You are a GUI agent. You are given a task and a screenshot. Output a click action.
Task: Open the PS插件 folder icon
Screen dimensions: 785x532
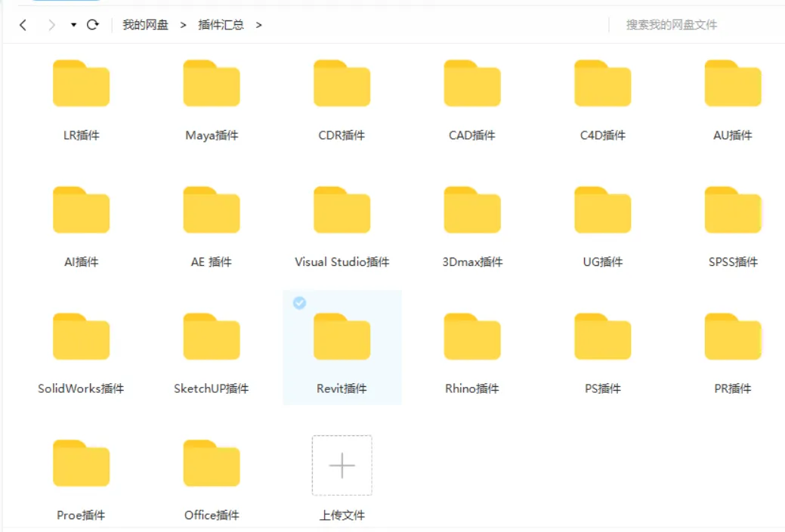pyautogui.click(x=603, y=336)
